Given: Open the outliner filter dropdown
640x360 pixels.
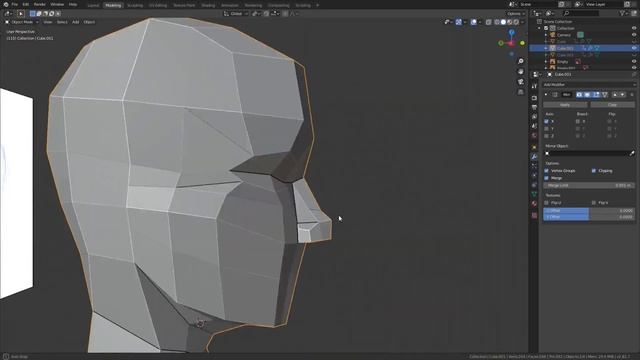Looking at the screenshot, I should click(623, 13).
